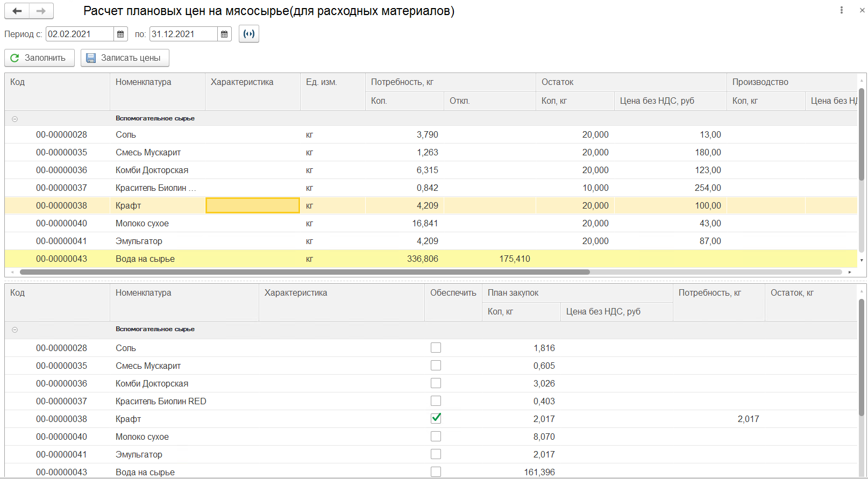Click code 00-00000041 in the lower table

pos(61,454)
